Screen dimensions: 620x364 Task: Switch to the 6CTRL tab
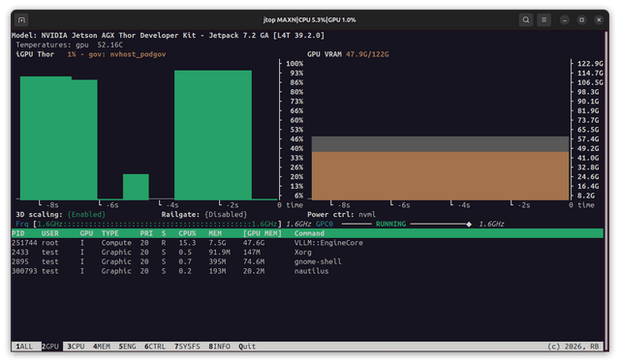(155, 347)
